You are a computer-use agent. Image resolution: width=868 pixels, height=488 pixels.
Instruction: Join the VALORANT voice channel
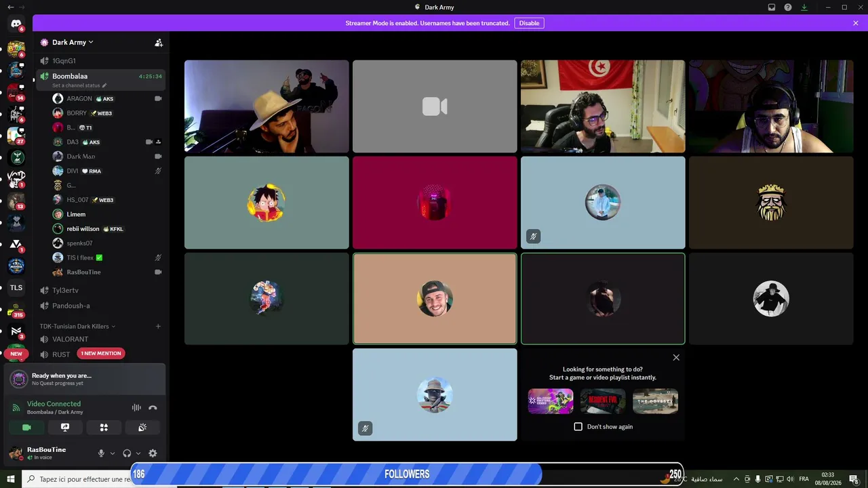(100, 339)
